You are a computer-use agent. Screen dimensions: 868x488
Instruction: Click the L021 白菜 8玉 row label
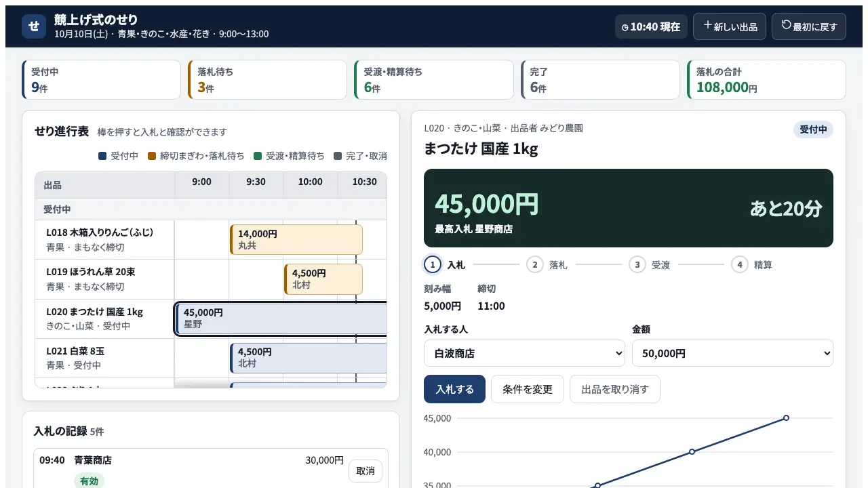105,358
